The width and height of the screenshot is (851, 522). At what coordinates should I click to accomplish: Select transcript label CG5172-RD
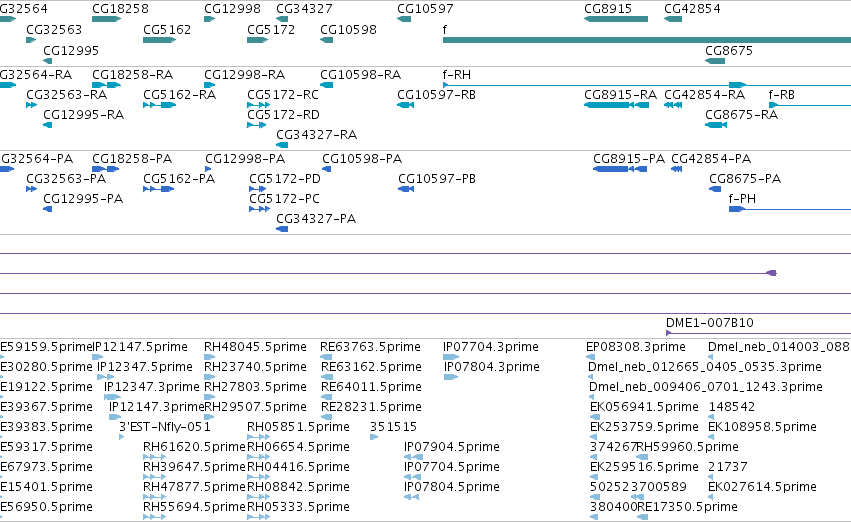283,115
